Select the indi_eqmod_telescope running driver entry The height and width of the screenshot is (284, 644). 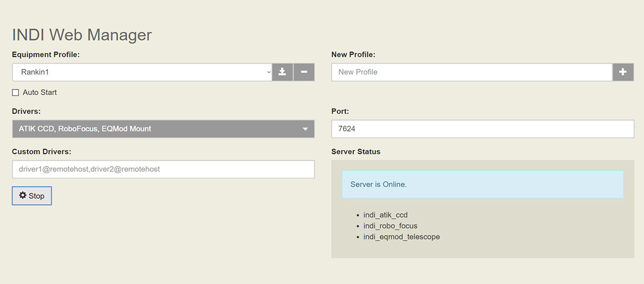point(401,236)
